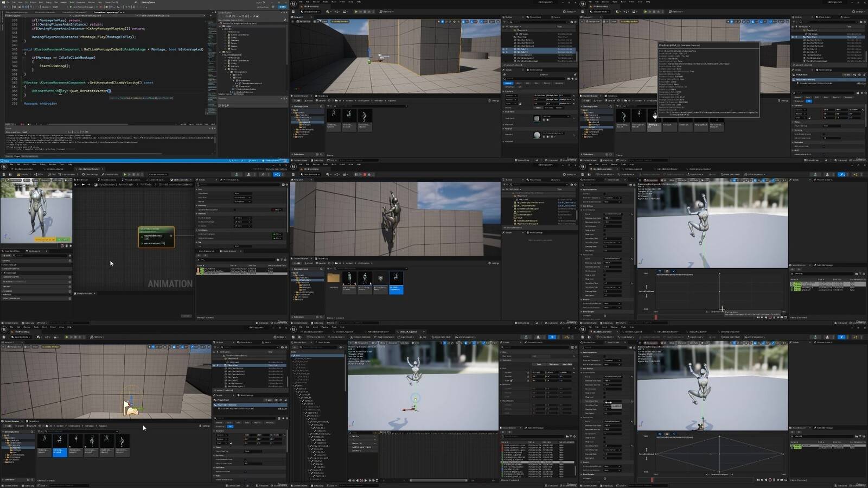This screenshot has height=488, width=868.
Task: Click the Editor Billboard Scale value field in Player Start Details
Action: point(253,464)
